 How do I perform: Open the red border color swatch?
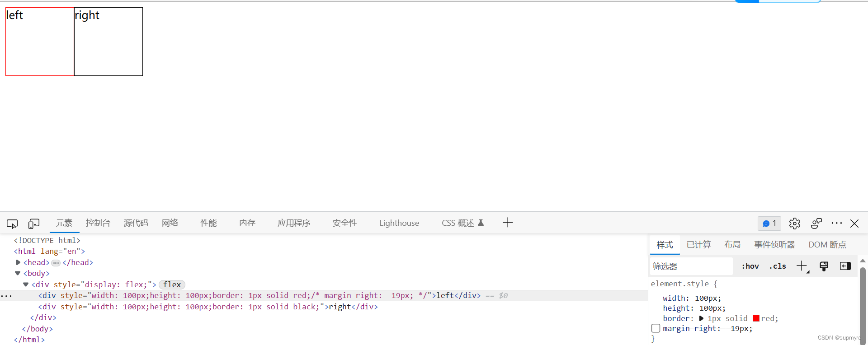coord(756,318)
